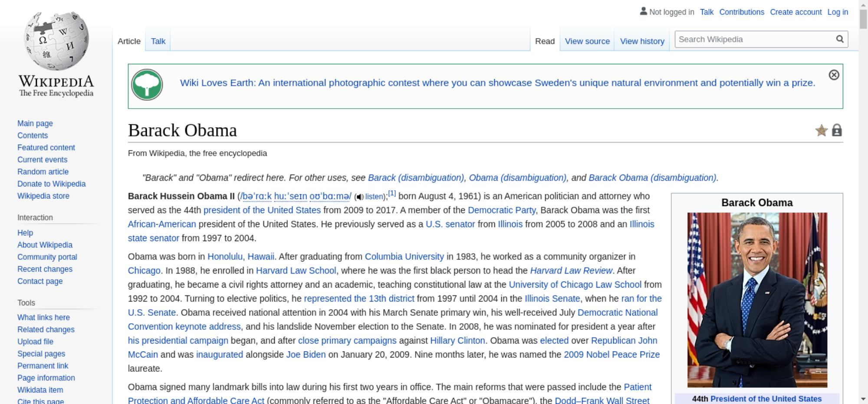Open Related changes link
This screenshot has height=404, width=868.
[46, 330]
